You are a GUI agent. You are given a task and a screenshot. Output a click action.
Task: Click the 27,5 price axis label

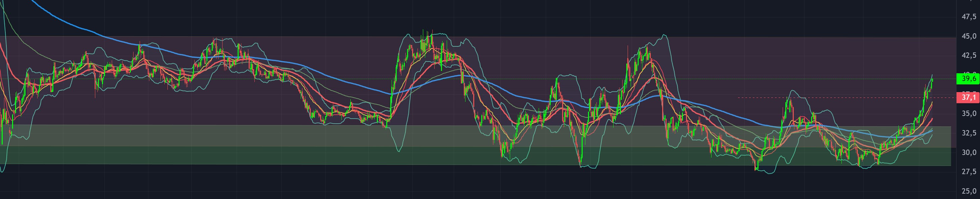[x=969, y=172]
